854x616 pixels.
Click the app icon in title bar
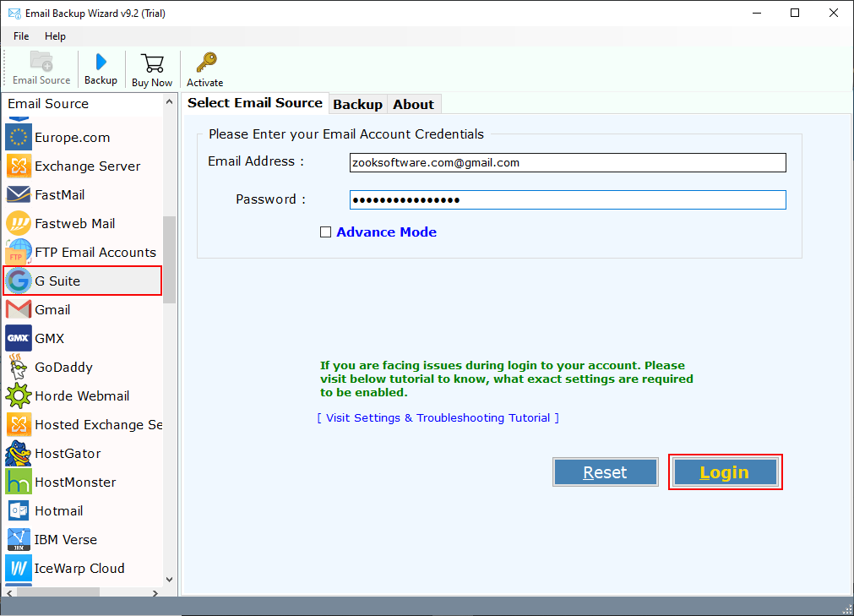(14, 13)
